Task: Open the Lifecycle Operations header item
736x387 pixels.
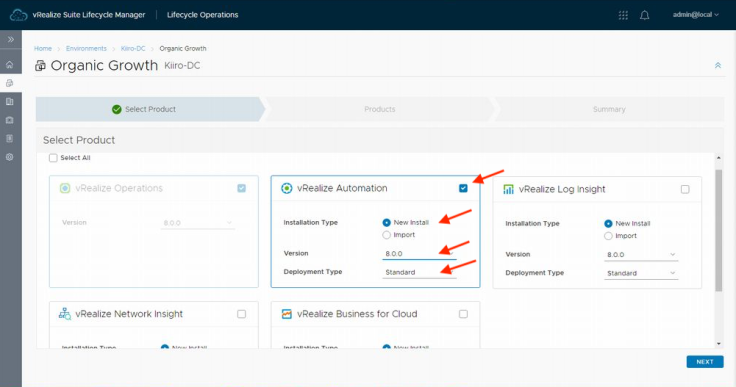Action: pyautogui.click(x=202, y=15)
